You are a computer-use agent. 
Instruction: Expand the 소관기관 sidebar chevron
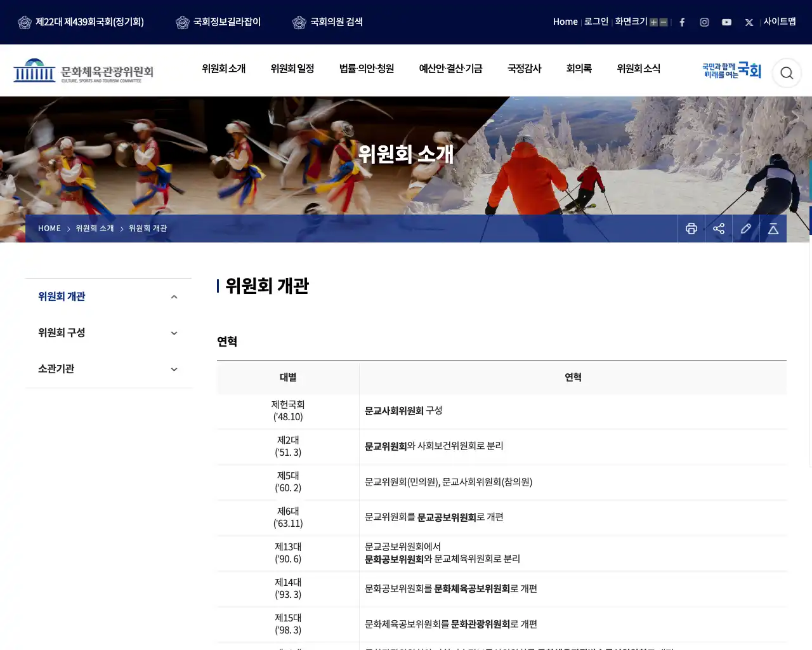(x=174, y=369)
